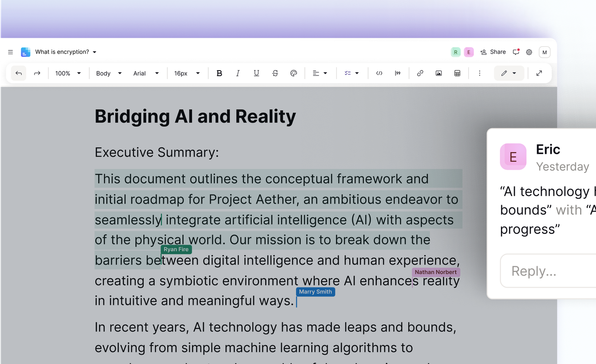Open the zoom level 100% dropdown
This screenshot has height=364, width=596.
pyautogui.click(x=68, y=73)
